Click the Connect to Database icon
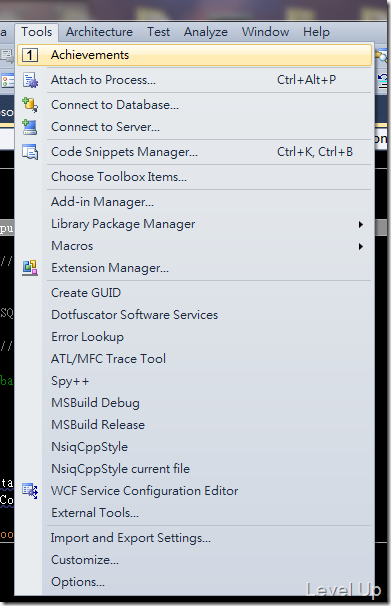Image resolution: width=391 pixels, height=606 pixels. coord(30,105)
